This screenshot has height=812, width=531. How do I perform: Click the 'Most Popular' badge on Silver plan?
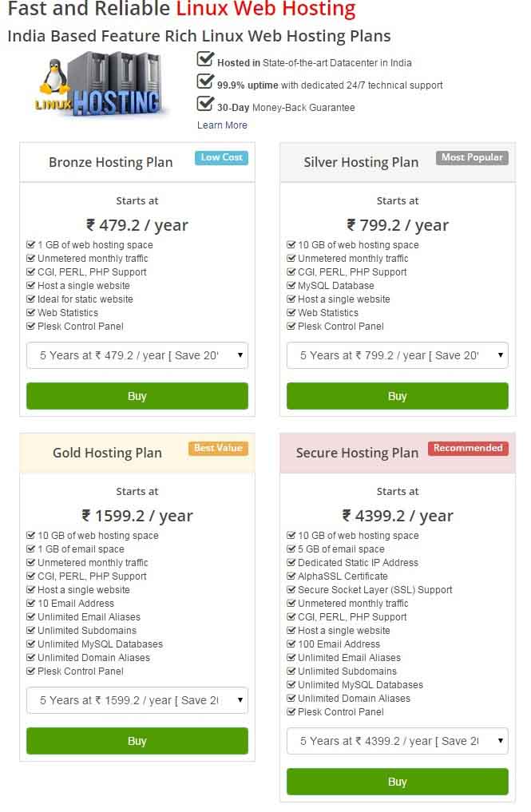tap(472, 157)
